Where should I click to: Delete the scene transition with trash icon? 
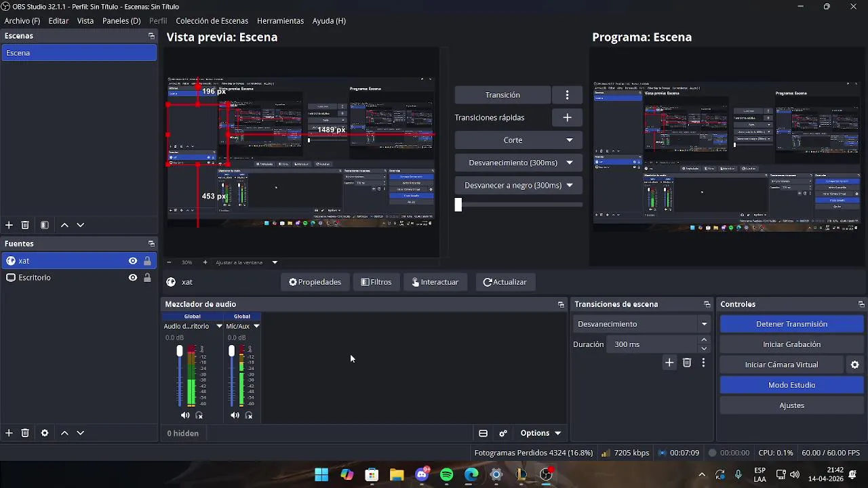click(x=687, y=363)
